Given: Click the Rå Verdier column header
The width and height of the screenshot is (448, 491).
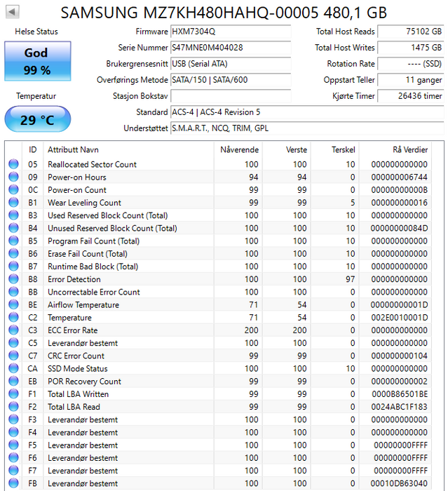Looking at the screenshot, I should [x=409, y=150].
